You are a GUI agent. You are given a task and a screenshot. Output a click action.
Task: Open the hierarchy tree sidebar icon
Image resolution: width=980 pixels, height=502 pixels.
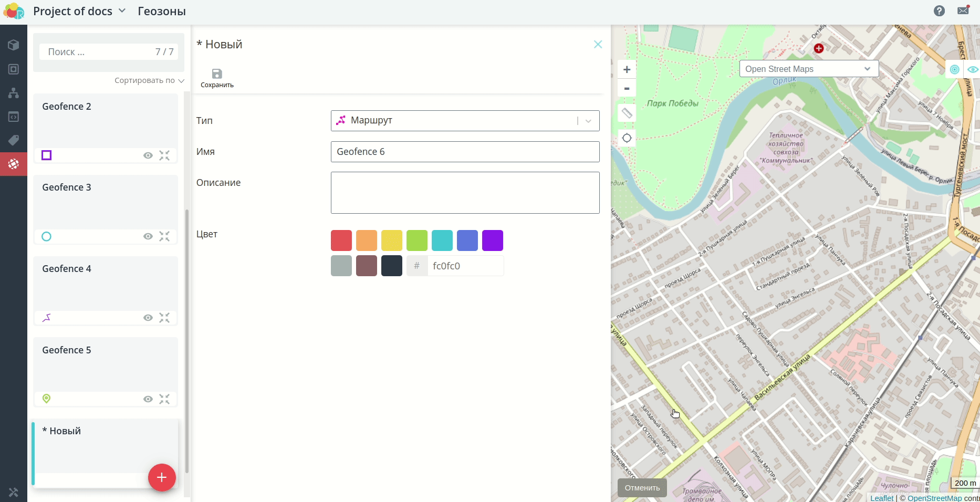click(x=14, y=93)
